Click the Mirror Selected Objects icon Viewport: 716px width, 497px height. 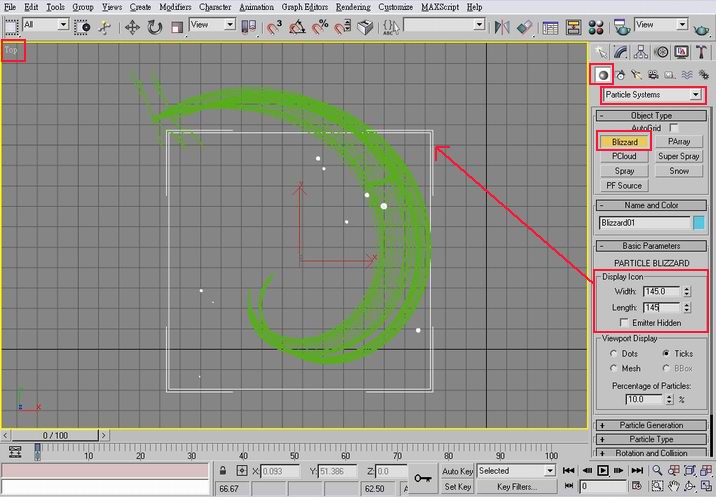pyautogui.click(x=502, y=27)
